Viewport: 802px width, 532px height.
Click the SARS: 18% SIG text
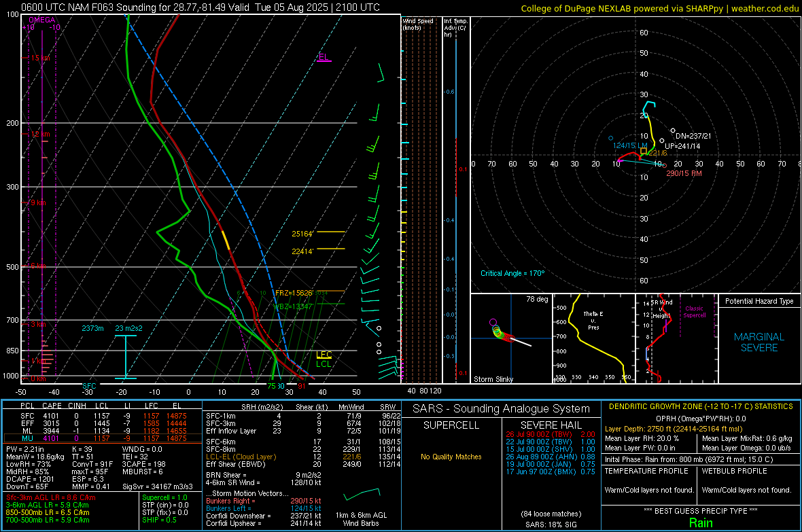coord(551,525)
